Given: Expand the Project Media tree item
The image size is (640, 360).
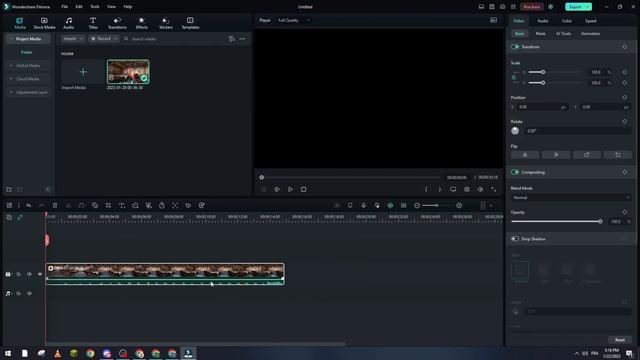Looking at the screenshot, I should pos(11,39).
